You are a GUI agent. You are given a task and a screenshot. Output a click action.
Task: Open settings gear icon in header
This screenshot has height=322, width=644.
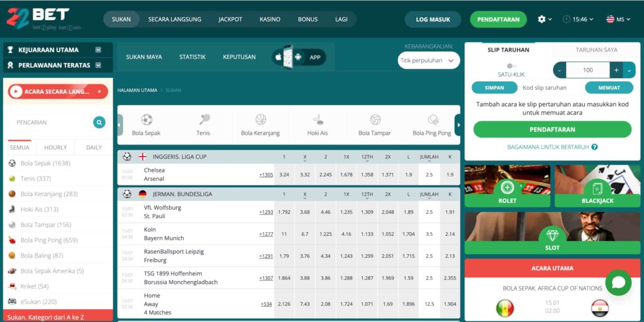tap(541, 19)
